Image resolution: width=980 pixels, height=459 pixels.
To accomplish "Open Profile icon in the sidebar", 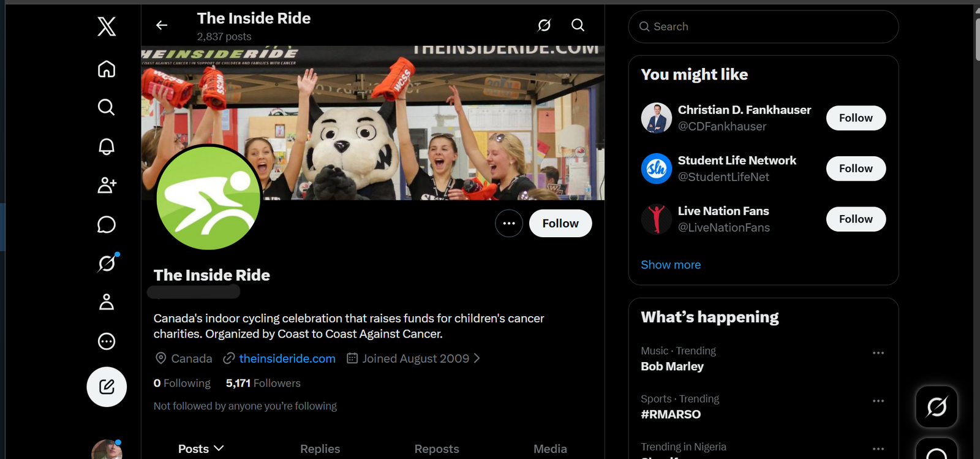I will click(107, 302).
